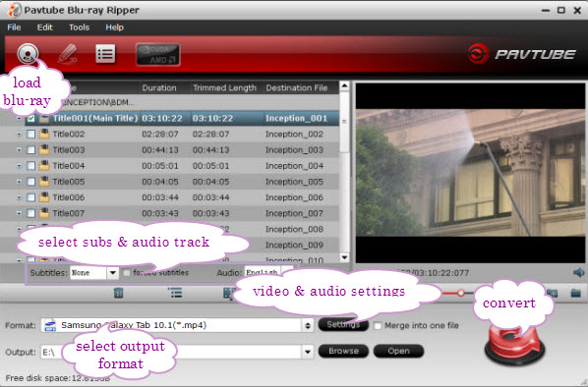Viewport: 588px width, 387px height.
Task: Open the File menu
Action: 14,28
